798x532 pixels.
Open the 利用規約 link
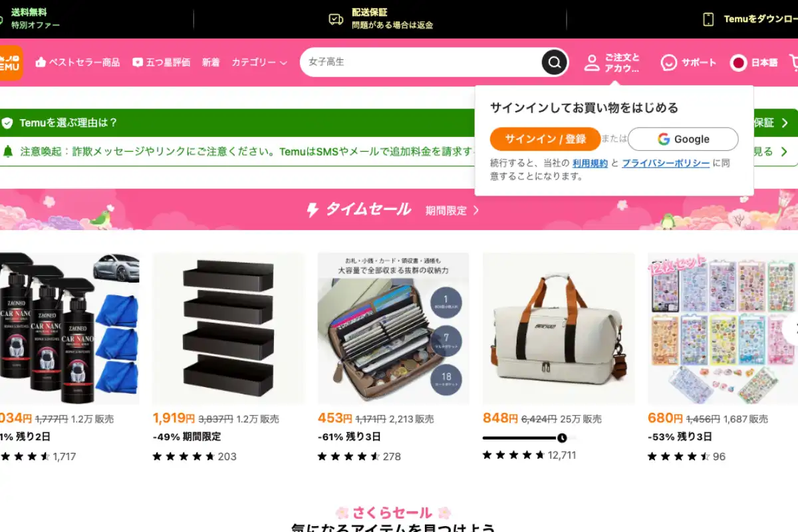pos(590,163)
